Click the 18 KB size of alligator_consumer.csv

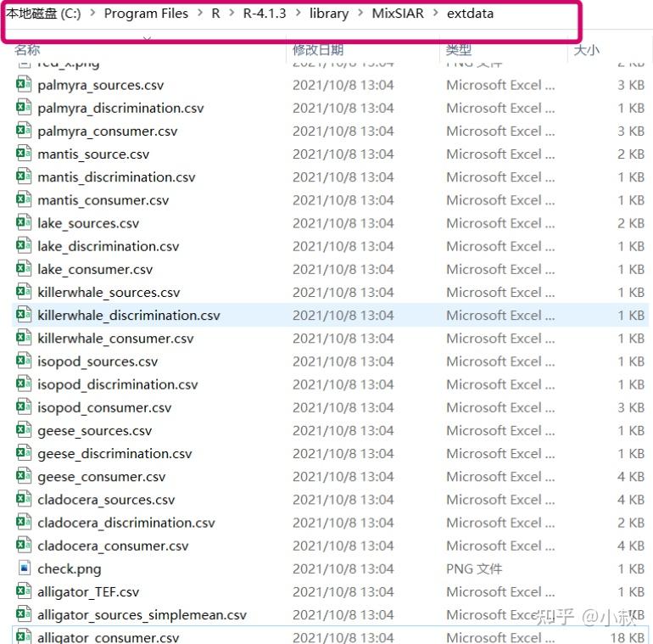[628, 638]
